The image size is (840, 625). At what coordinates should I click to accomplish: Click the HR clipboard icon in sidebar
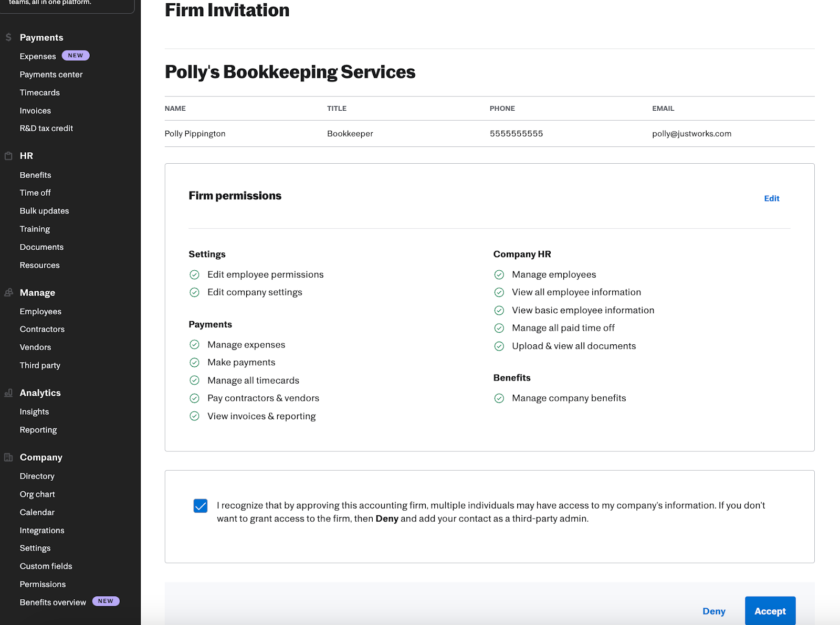8,156
